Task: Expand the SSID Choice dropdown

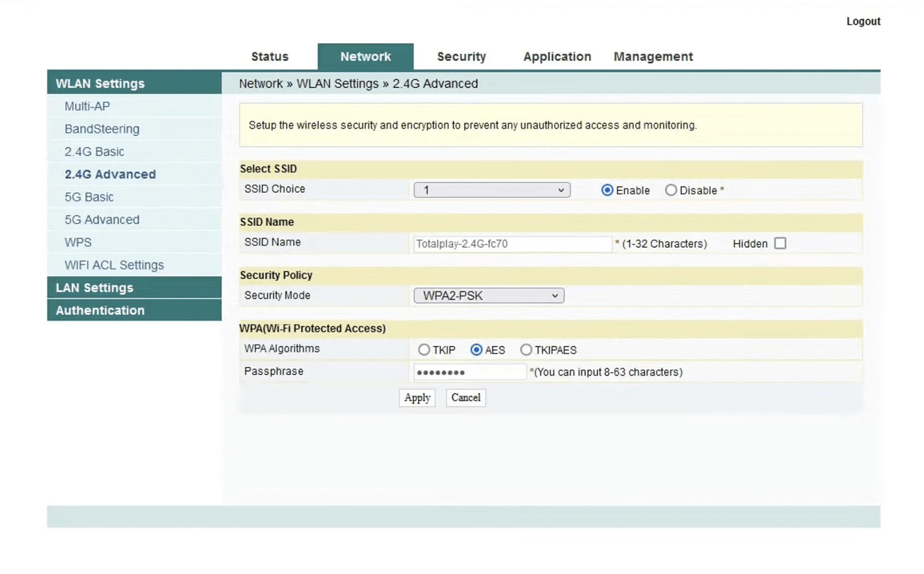Action: 492,190
